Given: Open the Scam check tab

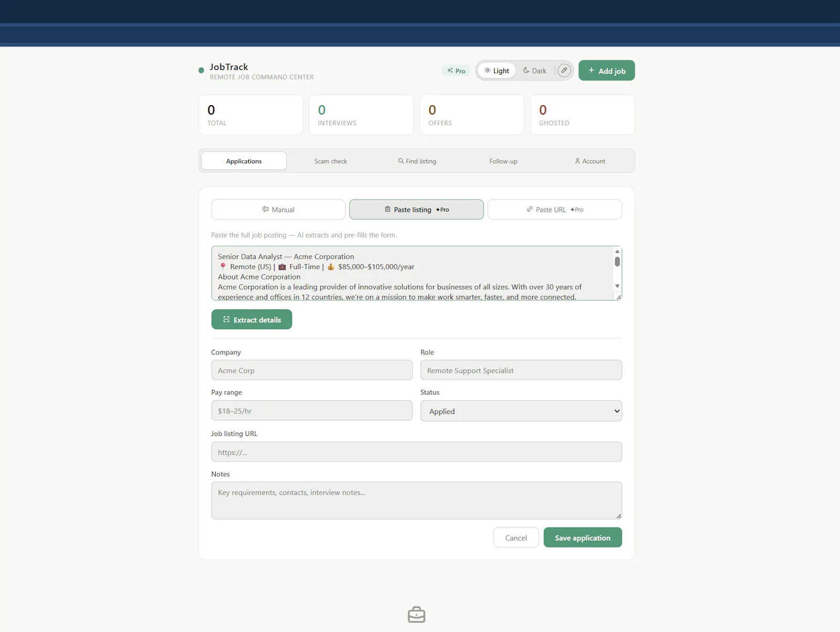Looking at the screenshot, I should 330,161.
